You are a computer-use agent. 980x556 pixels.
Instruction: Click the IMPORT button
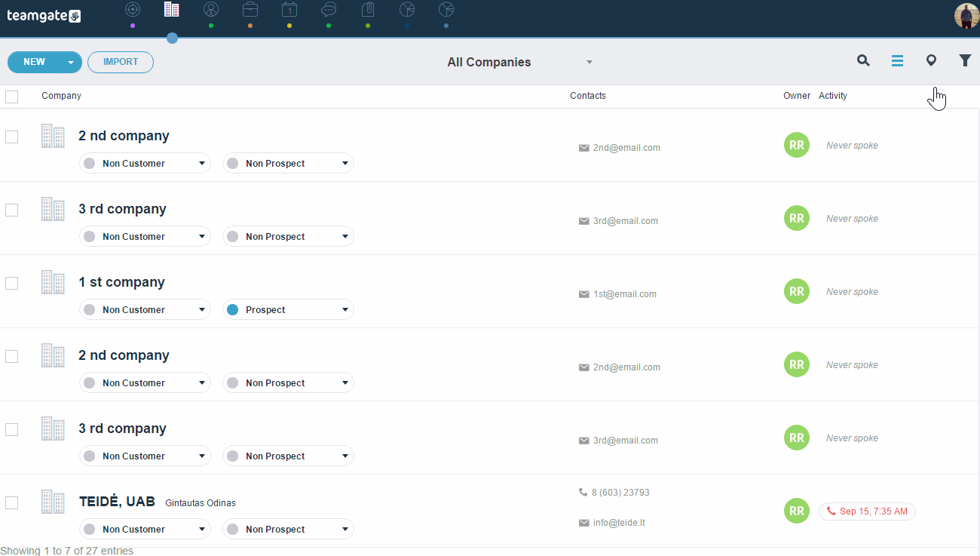tap(121, 62)
